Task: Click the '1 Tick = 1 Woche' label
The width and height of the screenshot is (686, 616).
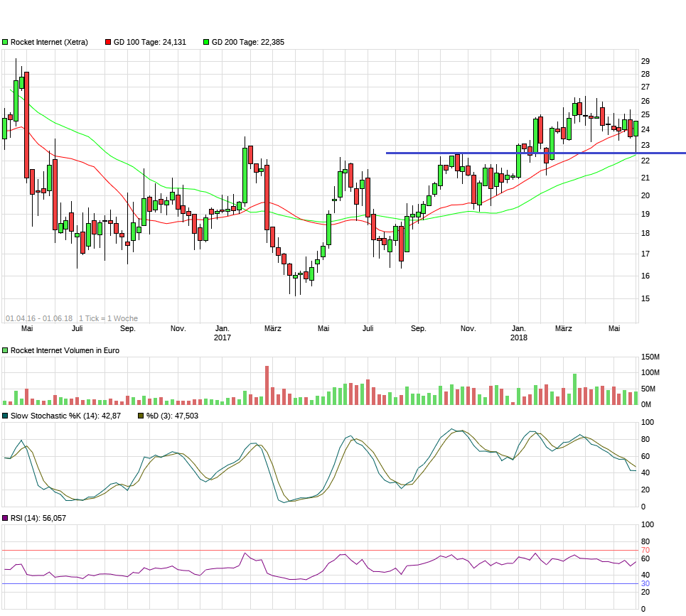Action: (108, 318)
